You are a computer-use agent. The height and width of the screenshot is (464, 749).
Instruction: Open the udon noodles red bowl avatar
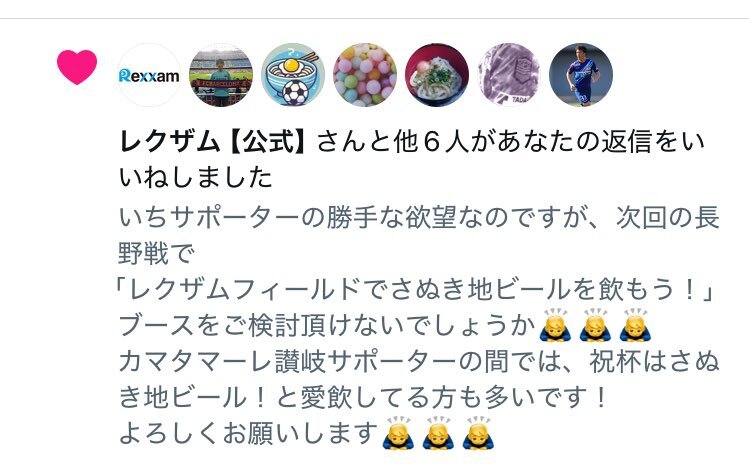coord(437,75)
